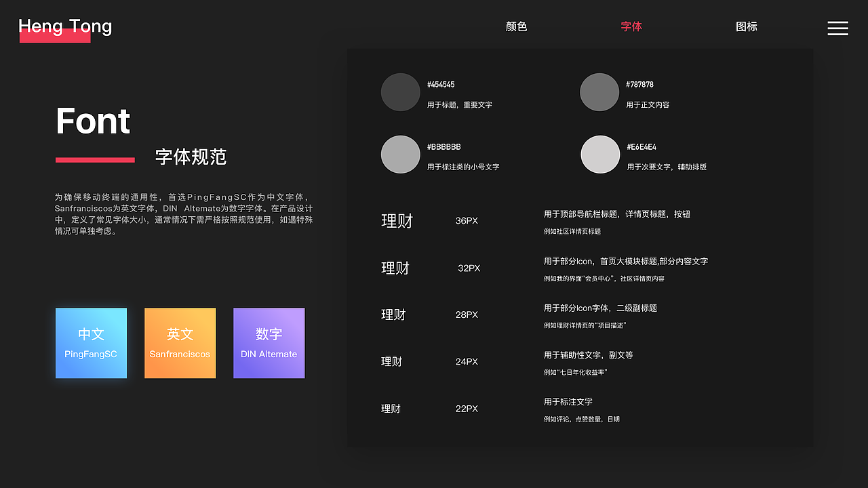Click the hamburger menu icon top right
Screen dimensions: 868x488
(837, 28)
